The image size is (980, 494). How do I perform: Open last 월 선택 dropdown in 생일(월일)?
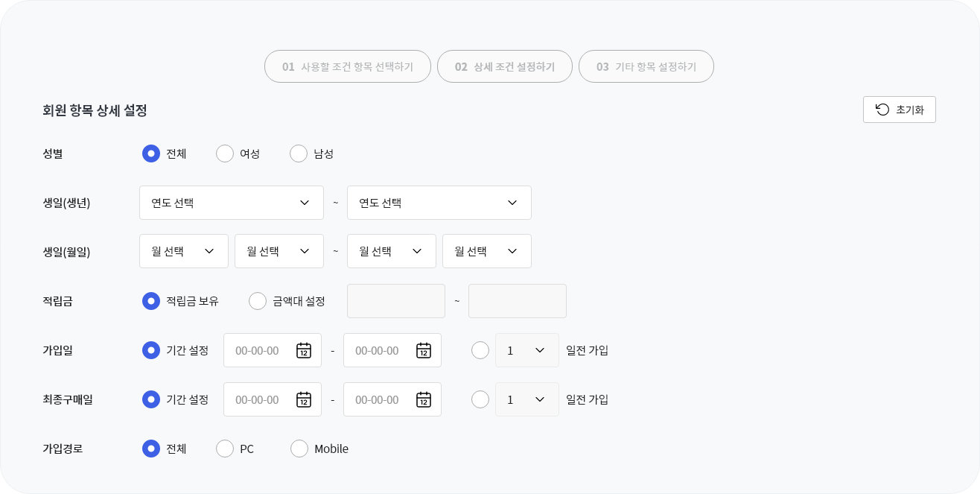(x=487, y=251)
